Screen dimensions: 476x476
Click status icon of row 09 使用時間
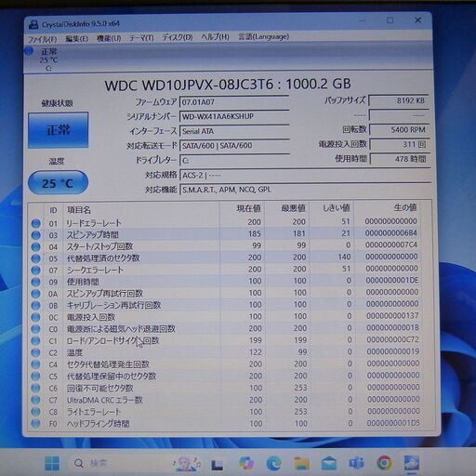[36, 282]
